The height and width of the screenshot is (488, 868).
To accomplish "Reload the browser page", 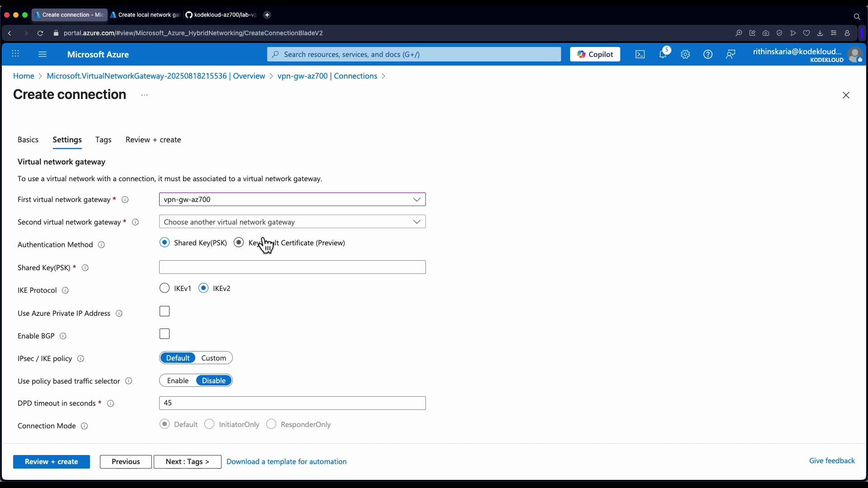I will tap(40, 33).
